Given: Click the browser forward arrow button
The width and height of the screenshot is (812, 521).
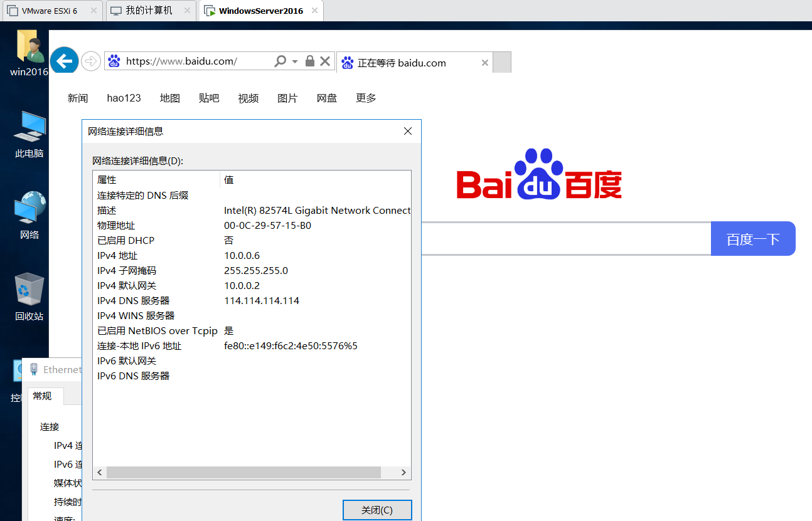Looking at the screenshot, I should (91, 61).
